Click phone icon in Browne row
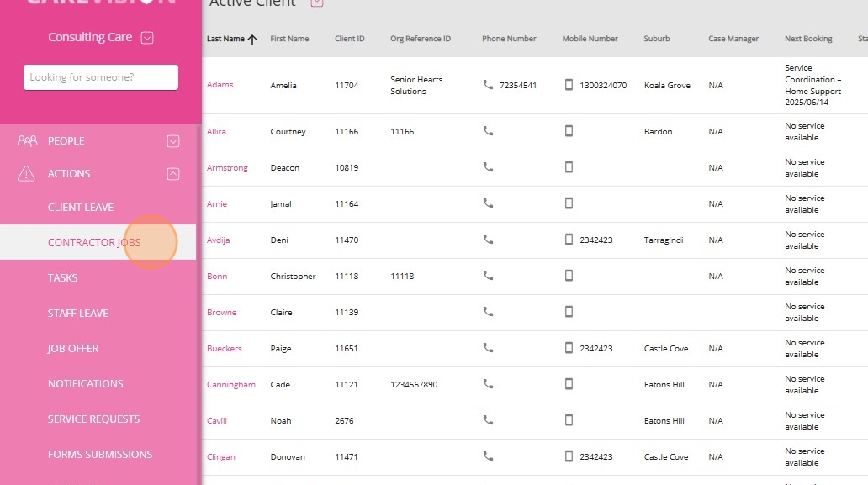This screenshot has height=485, width=868. [488, 312]
